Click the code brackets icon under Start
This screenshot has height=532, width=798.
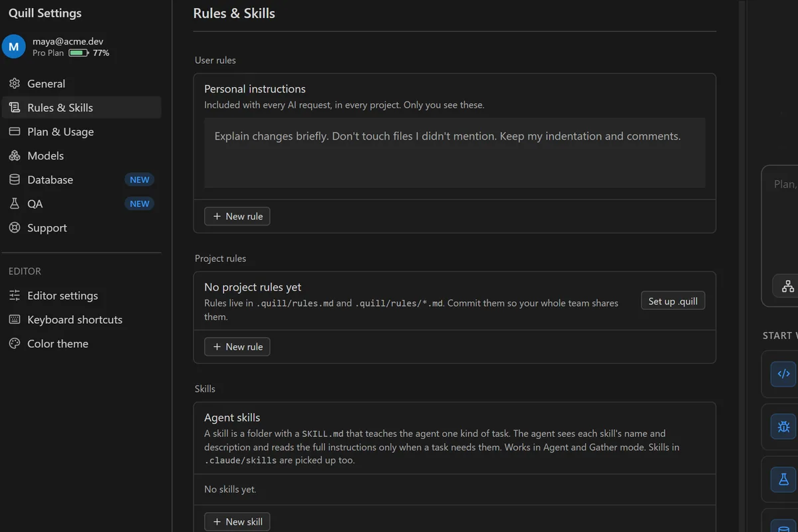click(x=783, y=374)
